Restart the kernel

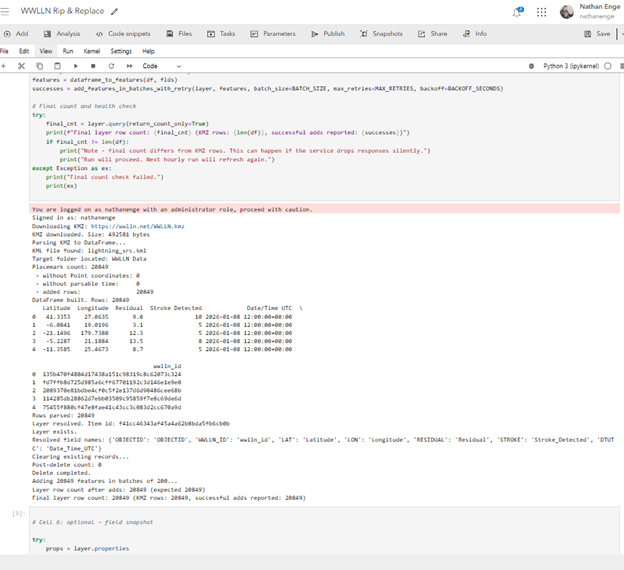pos(111,66)
